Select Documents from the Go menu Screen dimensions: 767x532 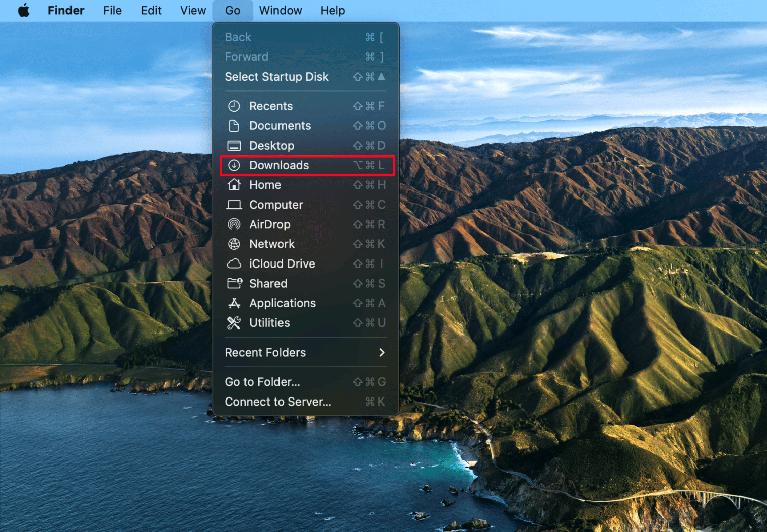coord(306,126)
